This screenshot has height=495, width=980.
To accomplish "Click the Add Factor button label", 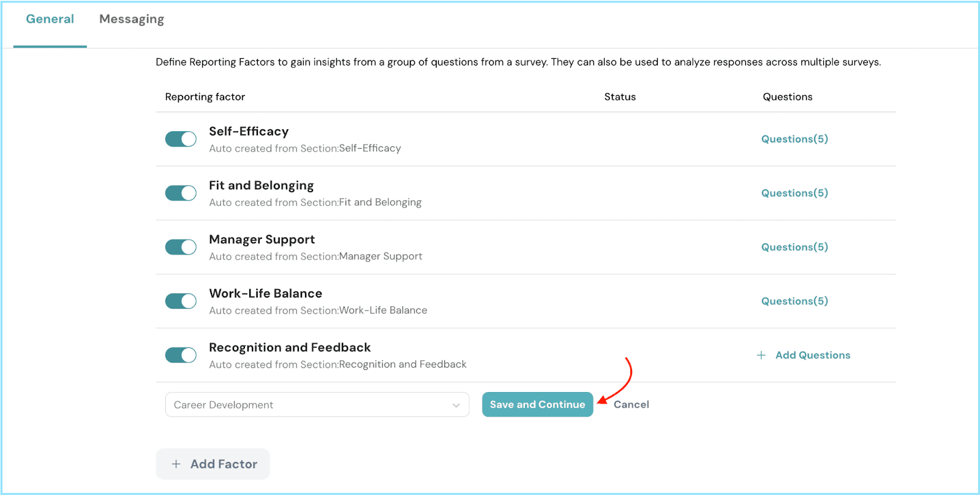I will point(224,464).
